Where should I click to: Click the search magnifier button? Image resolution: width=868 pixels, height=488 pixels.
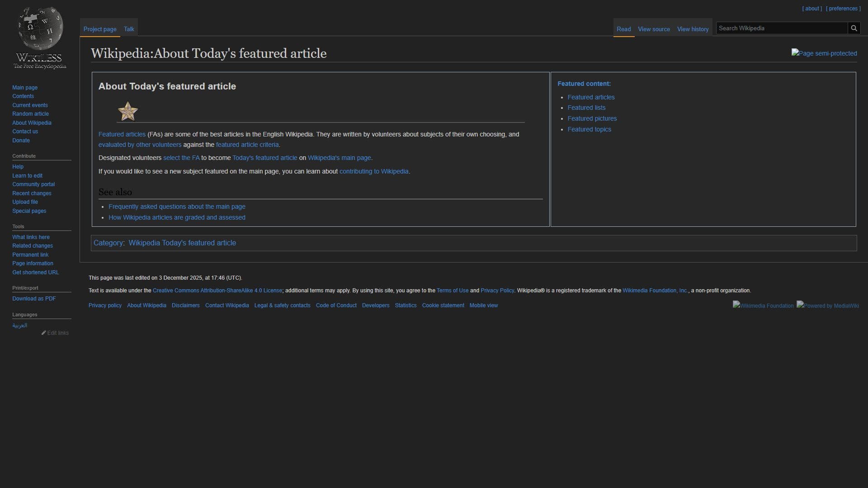click(x=854, y=28)
